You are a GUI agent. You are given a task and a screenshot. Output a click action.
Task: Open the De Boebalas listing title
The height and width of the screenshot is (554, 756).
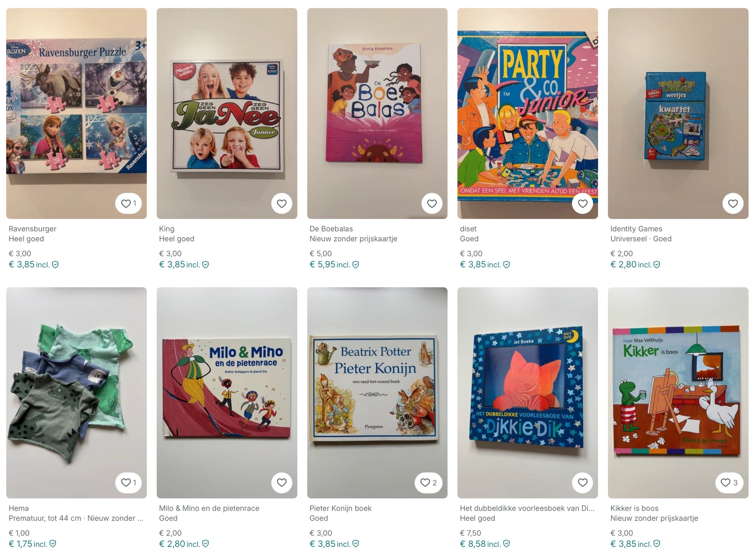pos(331,229)
